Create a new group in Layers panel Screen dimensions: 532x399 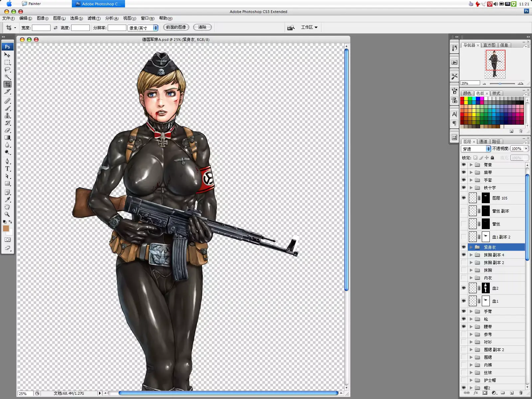pyautogui.click(x=503, y=393)
